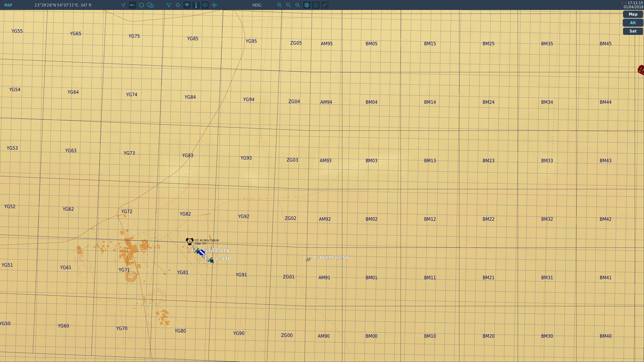Click grid label BM03
This screenshot has height=362, width=644.
point(371,161)
